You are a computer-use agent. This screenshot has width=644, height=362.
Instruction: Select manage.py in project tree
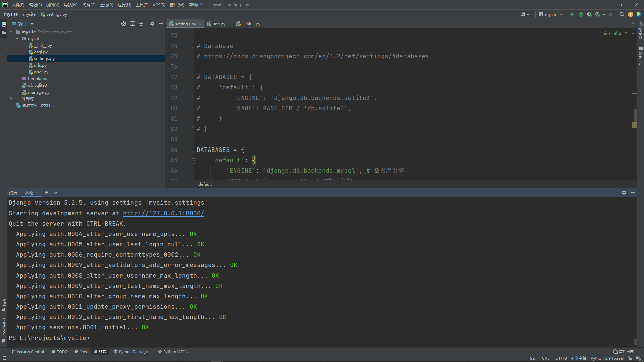(x=38, y=92)
